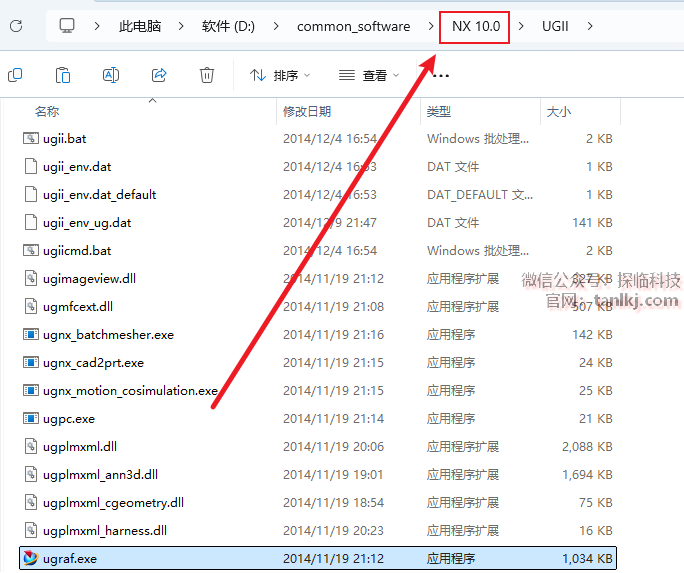Viewport: 684px width, 573px height.
Task: Go to 此电脑 in breadcrumb
Action: point(140,26)
